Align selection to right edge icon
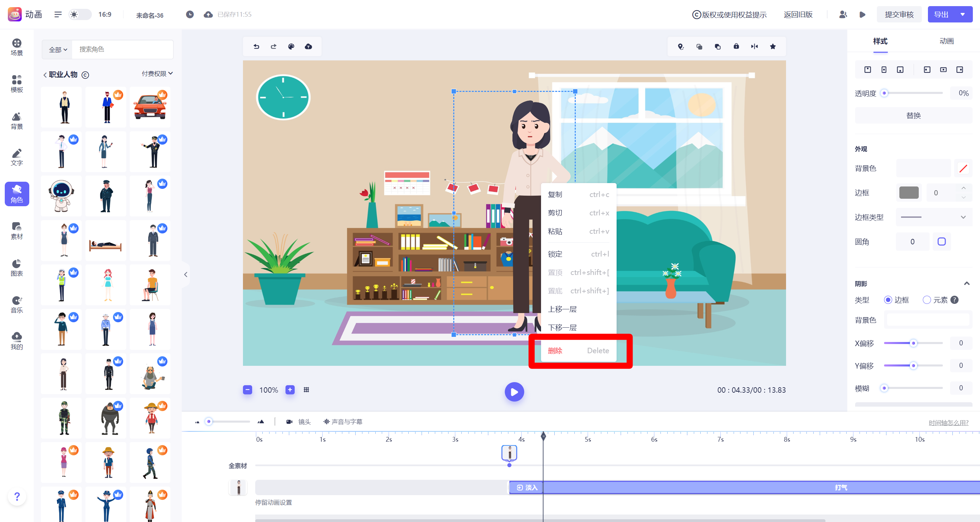 point(960,70)
